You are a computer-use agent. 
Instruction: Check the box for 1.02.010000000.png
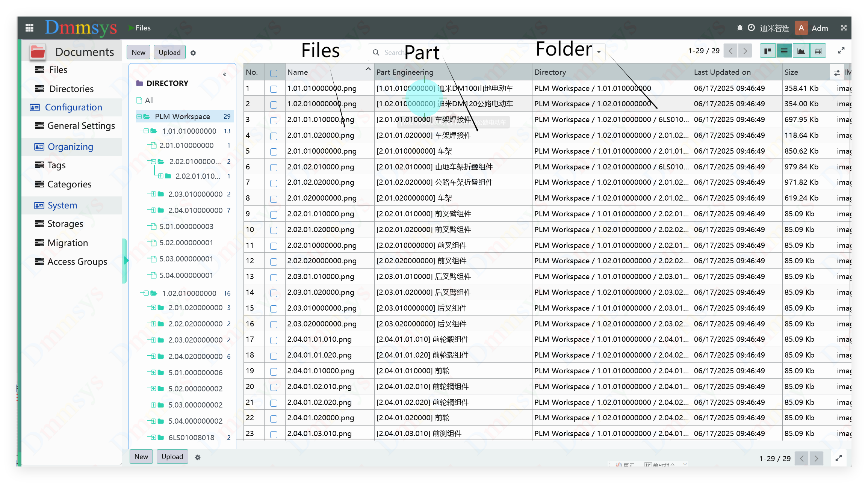point(274,105)
